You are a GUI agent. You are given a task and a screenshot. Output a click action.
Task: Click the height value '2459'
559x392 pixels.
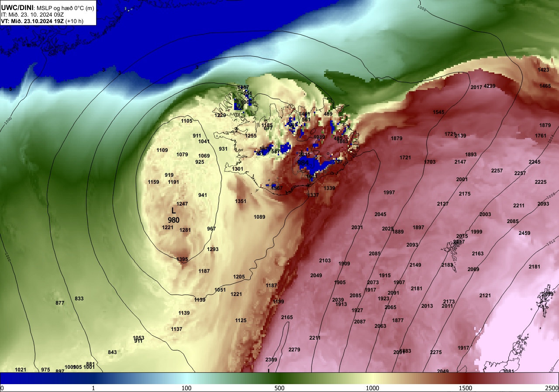524,233
